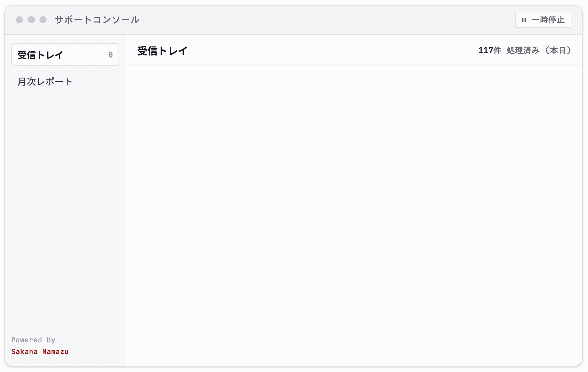This screenshot has width=588, height=372.
Task: Click the 受信トレイ main panel heading
Action: coord(162,51)
